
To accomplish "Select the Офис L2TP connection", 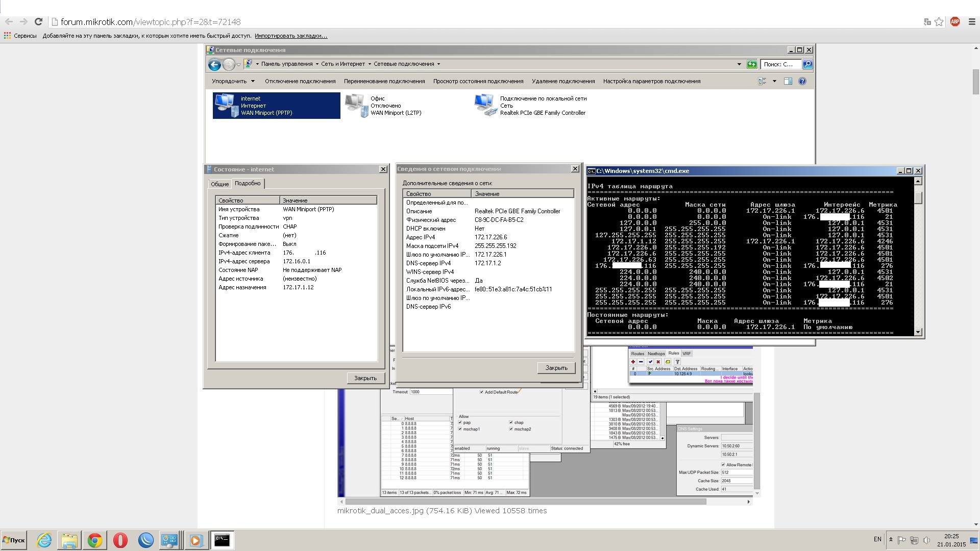I will click(384, 106).
